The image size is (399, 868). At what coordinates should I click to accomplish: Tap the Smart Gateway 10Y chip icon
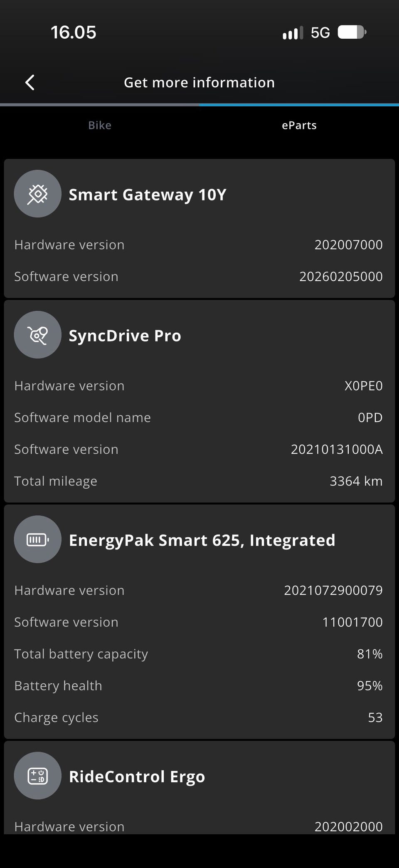click(38, 194)
